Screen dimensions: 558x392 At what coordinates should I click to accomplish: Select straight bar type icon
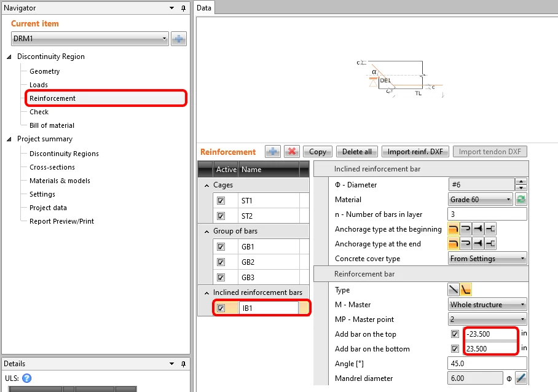pos(454,289)
